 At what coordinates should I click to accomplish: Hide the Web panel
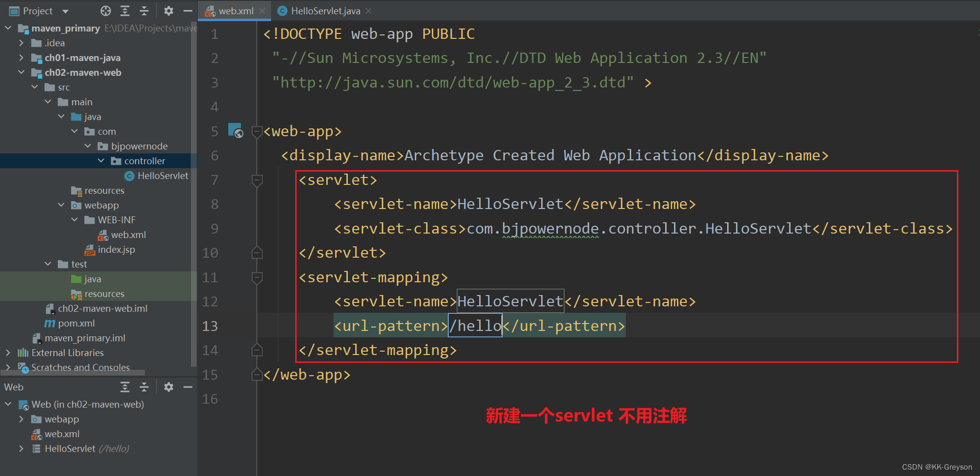(x=187, y=387)
